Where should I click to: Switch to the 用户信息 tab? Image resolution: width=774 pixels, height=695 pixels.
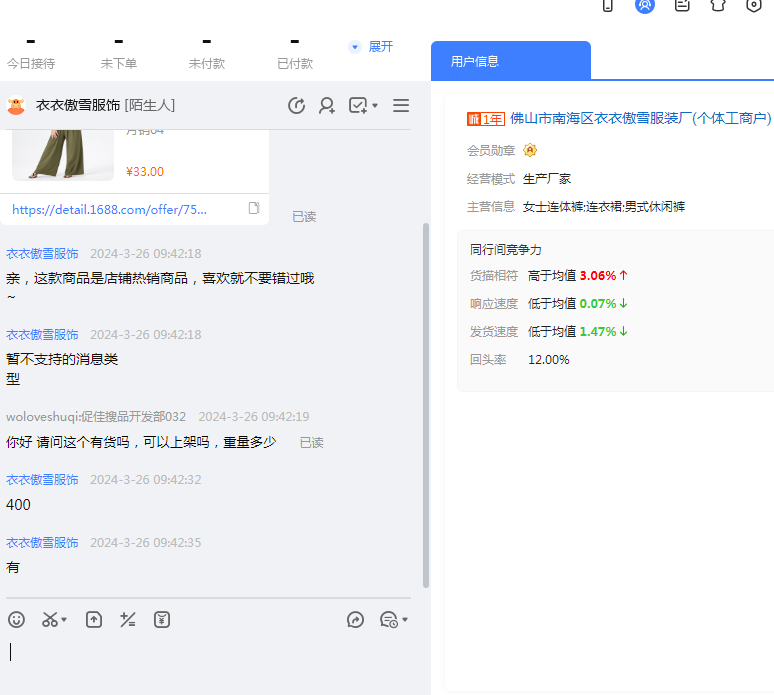pos(510,61)
